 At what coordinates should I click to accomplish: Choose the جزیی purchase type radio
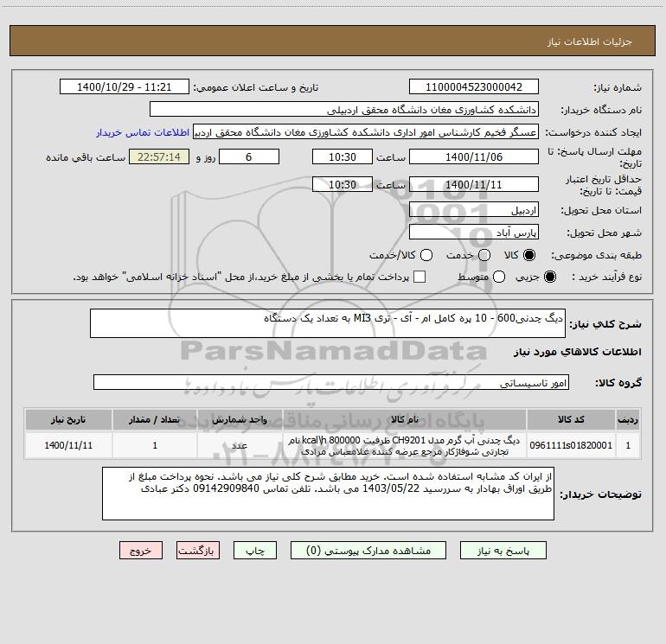pos(549,277)
